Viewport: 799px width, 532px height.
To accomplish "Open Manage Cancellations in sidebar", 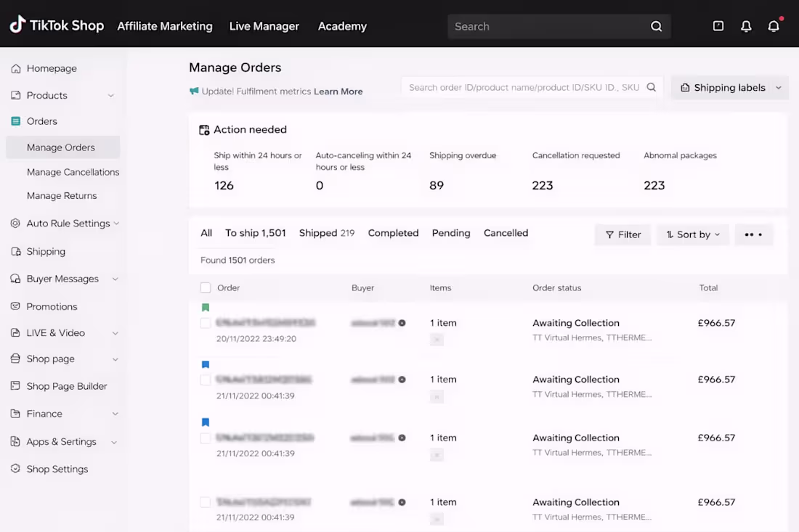I will [73, 172].
